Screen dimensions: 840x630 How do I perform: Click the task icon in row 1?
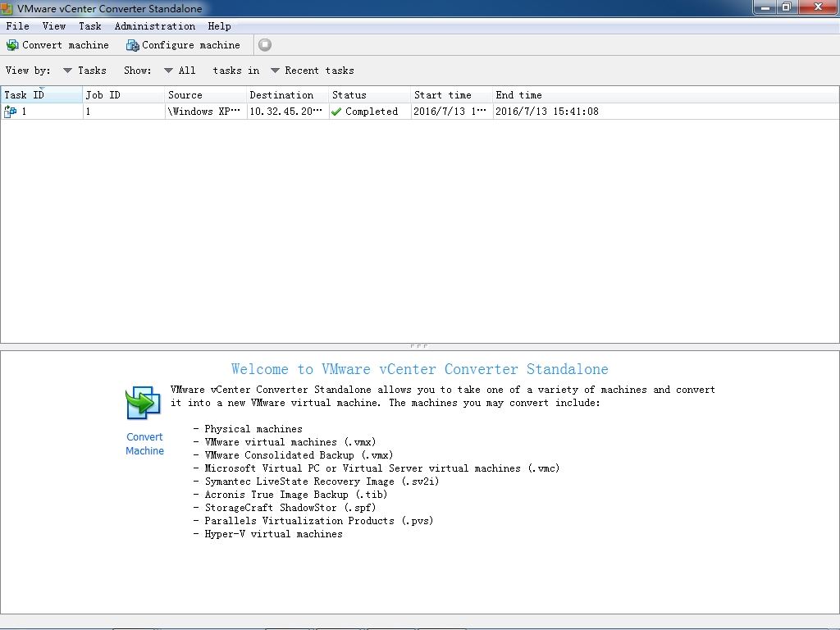(x=10, y=112)
